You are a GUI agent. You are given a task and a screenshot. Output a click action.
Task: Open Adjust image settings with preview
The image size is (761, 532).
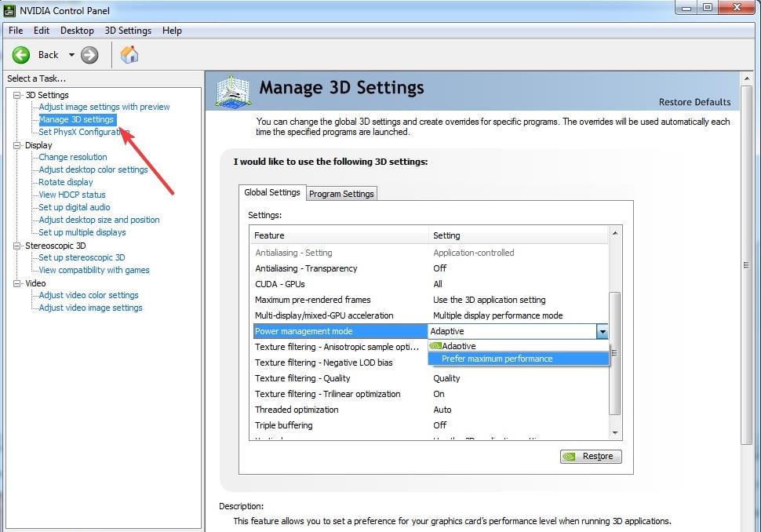point(104,107)
